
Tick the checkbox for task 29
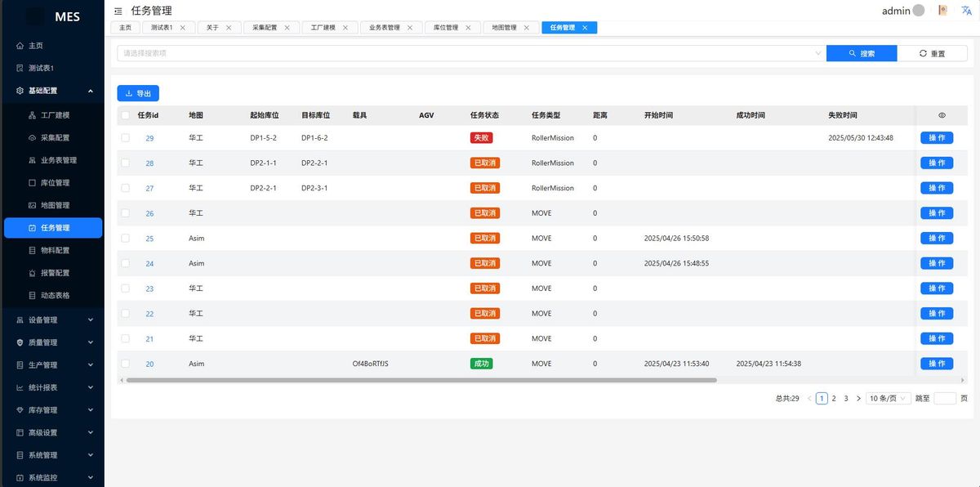(125, 138)
